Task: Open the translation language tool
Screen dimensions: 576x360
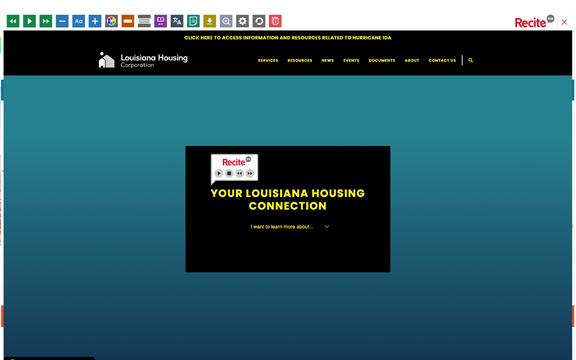Action: 177,21
